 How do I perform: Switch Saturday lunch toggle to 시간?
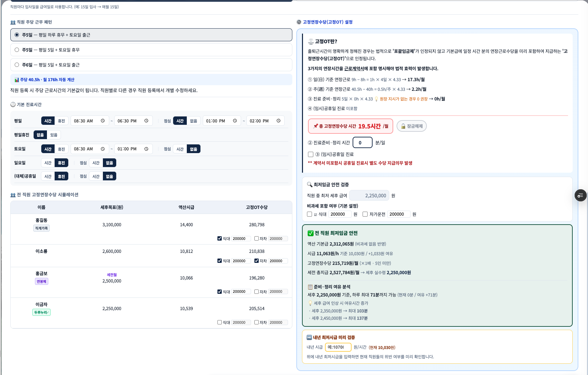(180, 149)
